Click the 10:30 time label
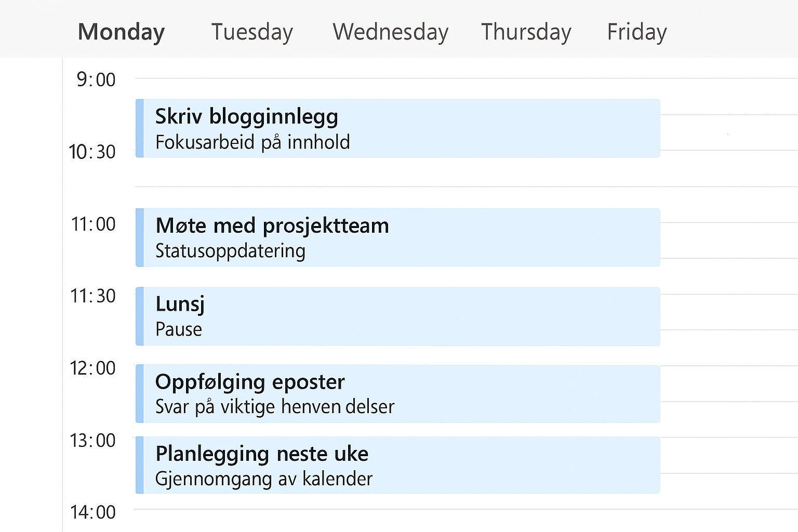Viewport: 798px width, 532px height. pyautogui.click(x=92, y=152)
